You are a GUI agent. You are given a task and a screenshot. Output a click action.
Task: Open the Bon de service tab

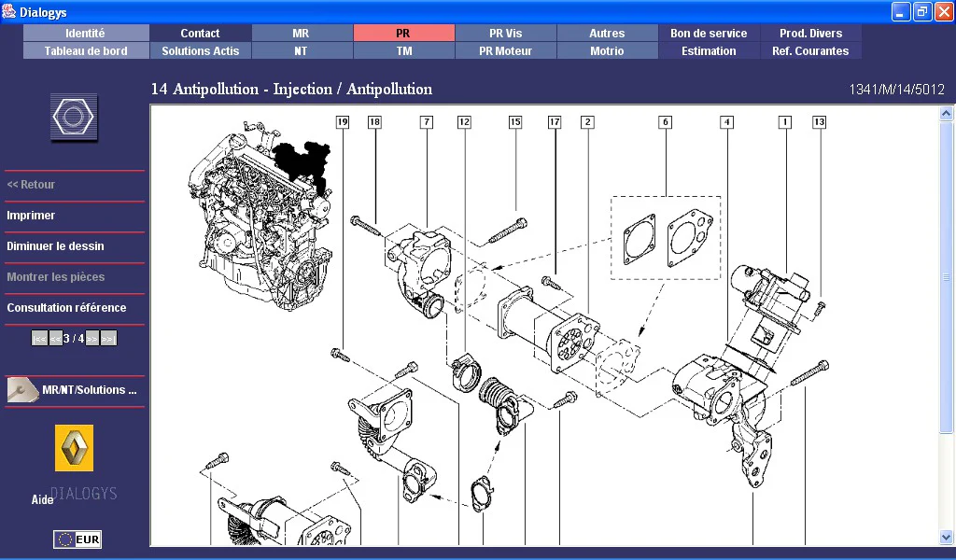pos(709,33)
